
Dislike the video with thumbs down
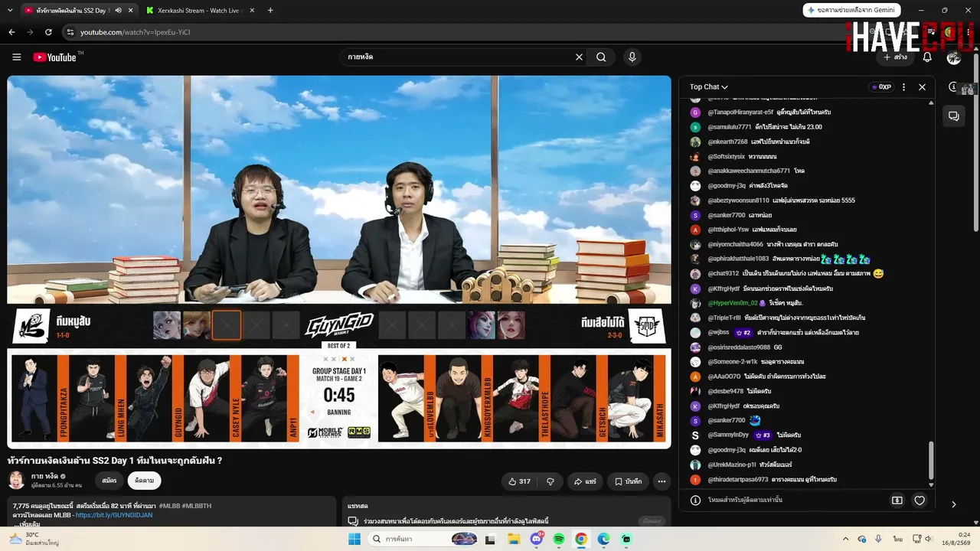pos(550,481)
